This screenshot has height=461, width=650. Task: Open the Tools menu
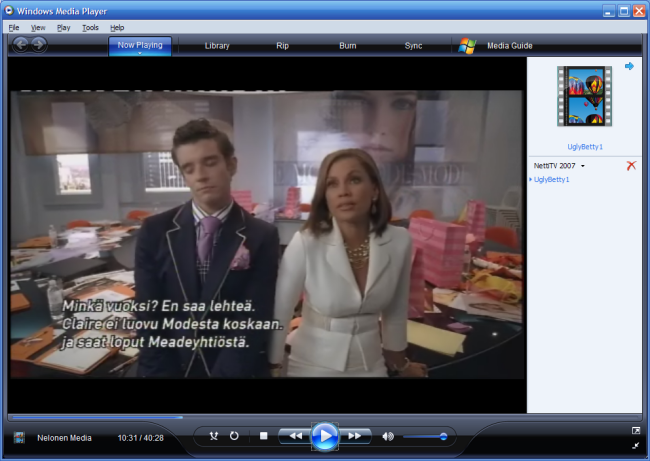tap(90, 27)
